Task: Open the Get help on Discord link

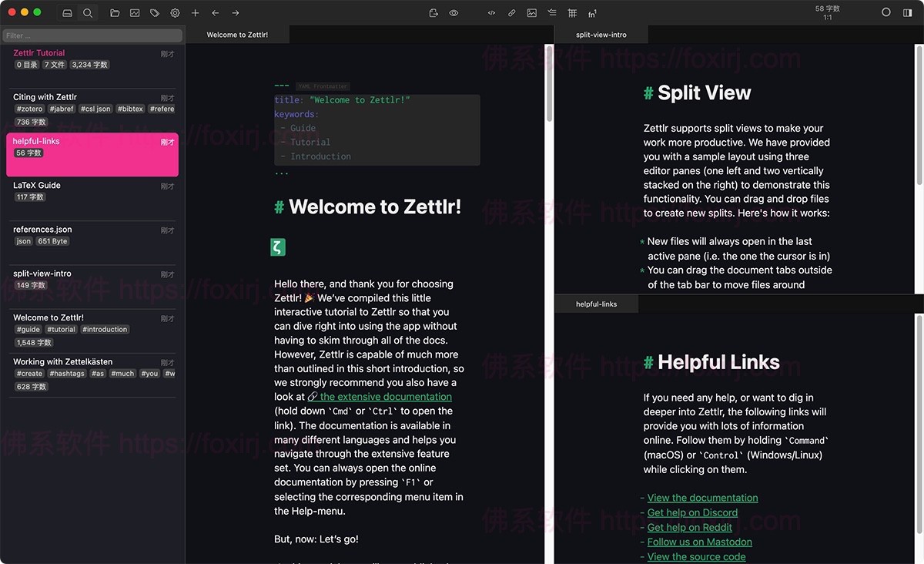Action: tap(691, 512)
